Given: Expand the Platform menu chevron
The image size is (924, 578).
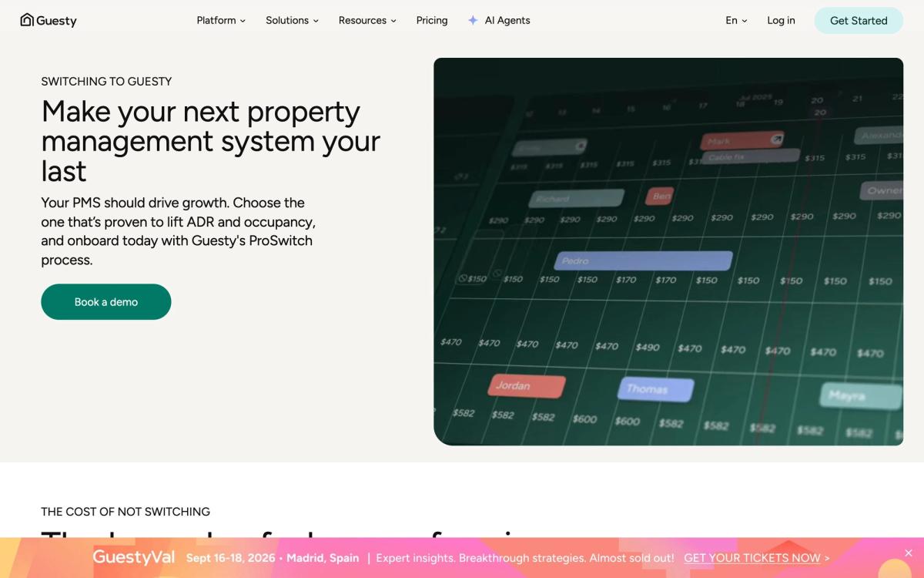Looking at the screenshot, I should [243, 21].
